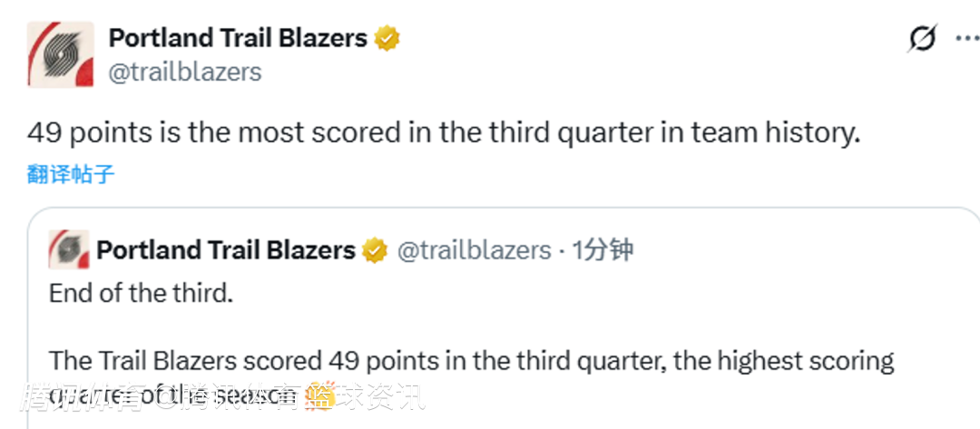Click the main post text about team history
The image size is (980, 429).
443,133
